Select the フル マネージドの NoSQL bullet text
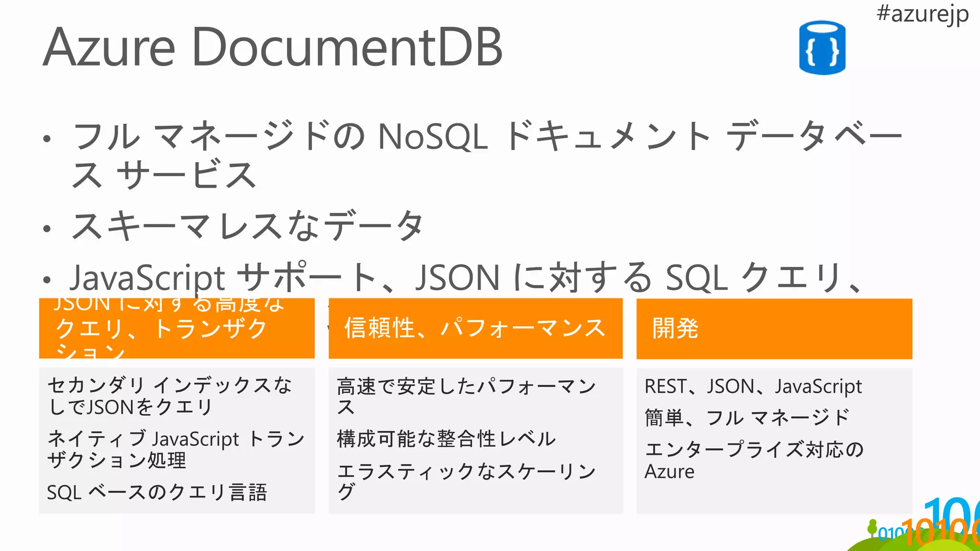 coord(487,154)
